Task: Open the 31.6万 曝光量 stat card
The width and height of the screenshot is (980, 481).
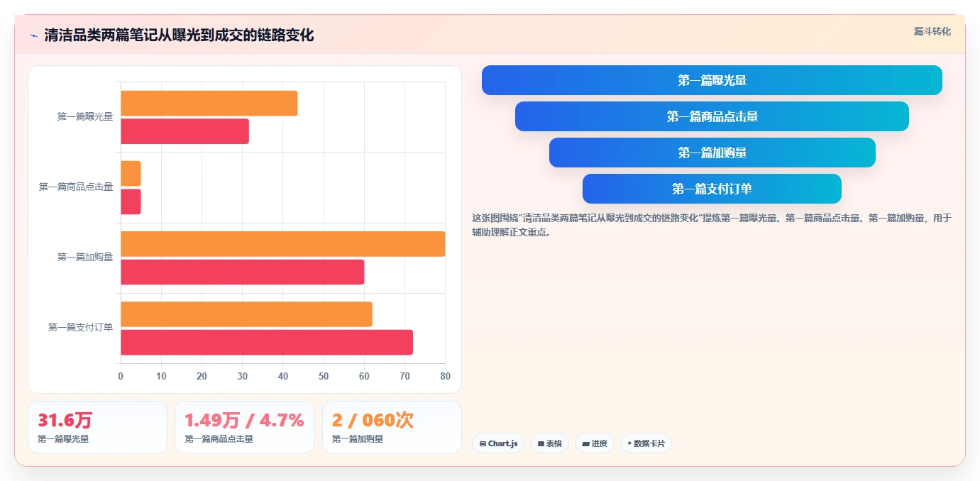Action: click(97, 427)
